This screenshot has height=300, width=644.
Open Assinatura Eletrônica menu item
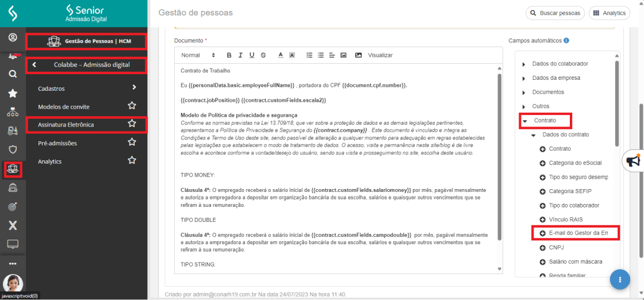(x=66, y=124)
